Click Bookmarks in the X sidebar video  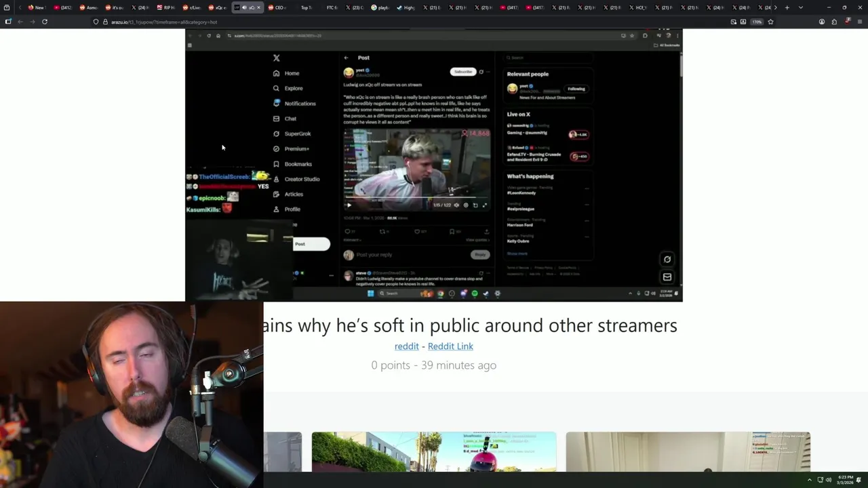tap(292, 164)
